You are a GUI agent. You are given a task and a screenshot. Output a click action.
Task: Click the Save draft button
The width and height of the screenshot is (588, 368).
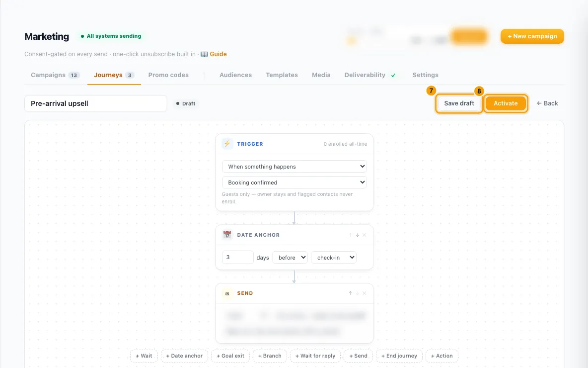[459, 103]
